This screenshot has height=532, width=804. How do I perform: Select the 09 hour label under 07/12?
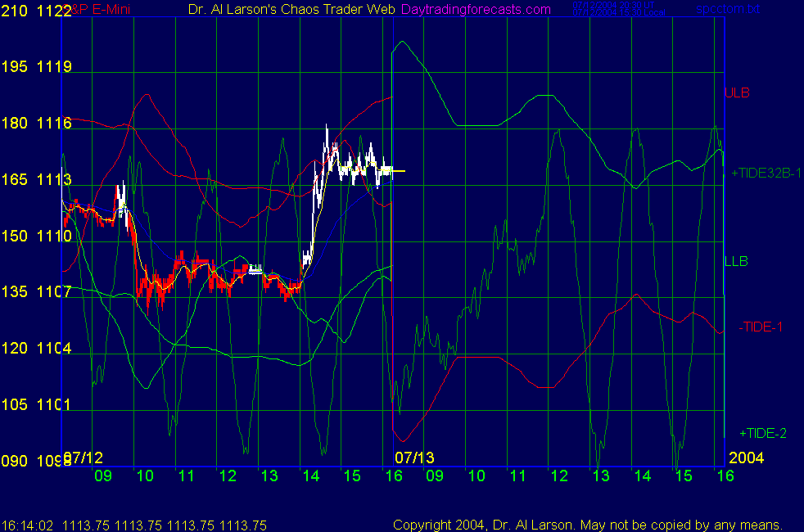(x=103, y=476)
